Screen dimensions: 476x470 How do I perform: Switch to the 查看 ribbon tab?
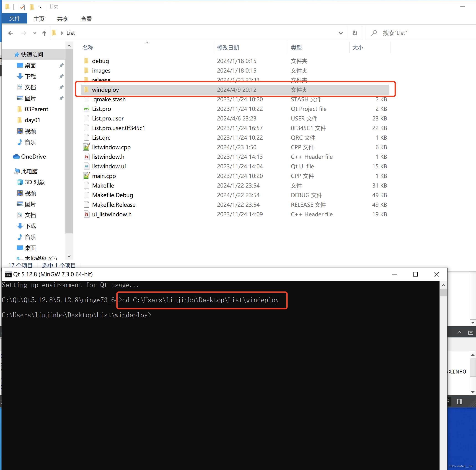(86, 18)
